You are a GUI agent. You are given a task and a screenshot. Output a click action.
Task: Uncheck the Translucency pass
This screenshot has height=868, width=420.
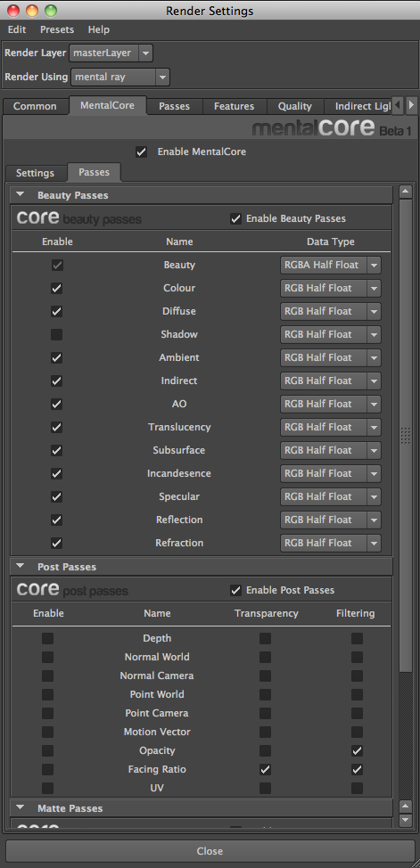[x=56, y=428]
